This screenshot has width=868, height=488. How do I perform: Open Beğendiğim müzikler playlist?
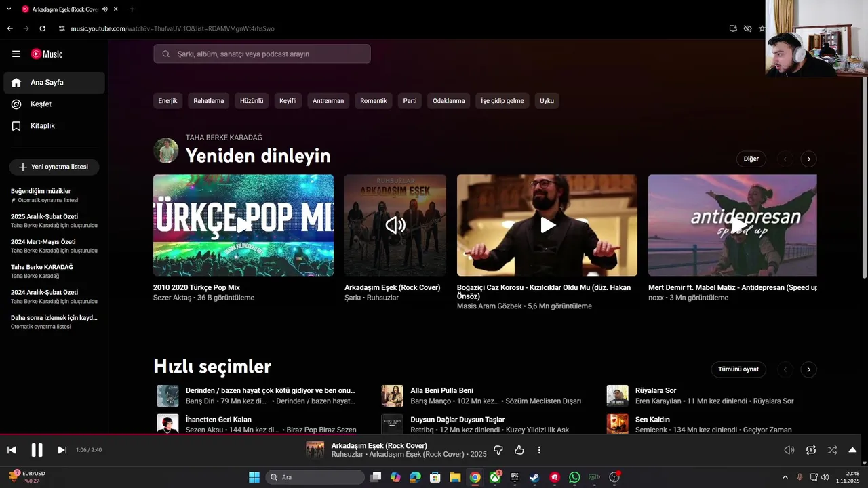tap(54, 195)
